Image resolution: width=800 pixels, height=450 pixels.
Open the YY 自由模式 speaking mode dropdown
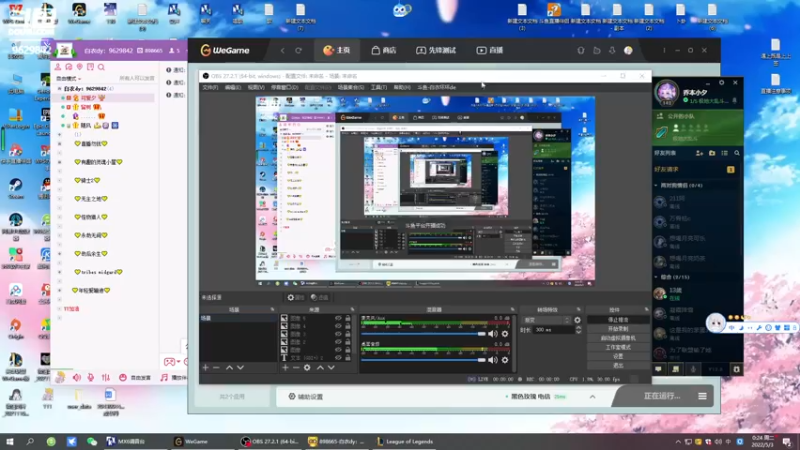tap(68, 79)
